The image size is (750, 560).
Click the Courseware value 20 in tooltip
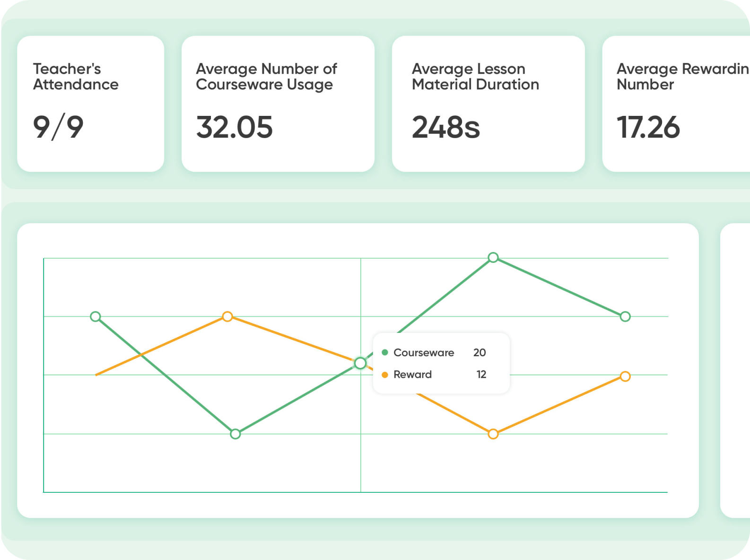pos(480,352)
